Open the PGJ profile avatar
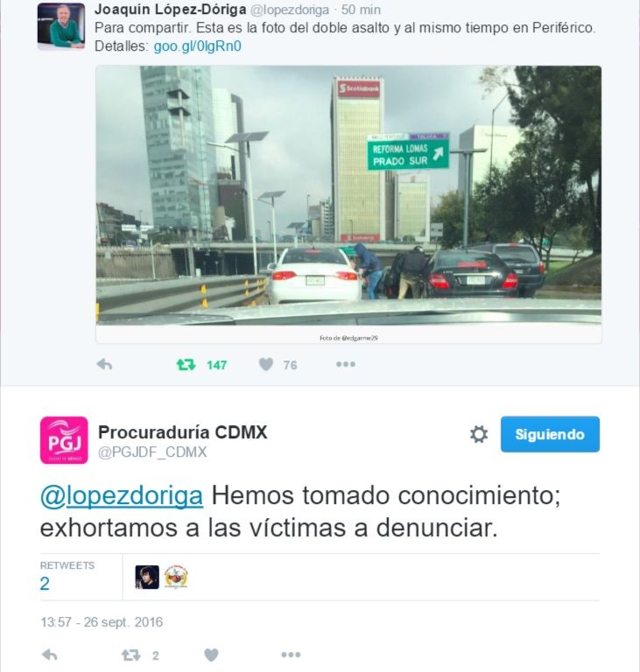The height and width of the screenshot is (672, 640). pyautogui.click(x=64, y=440)
